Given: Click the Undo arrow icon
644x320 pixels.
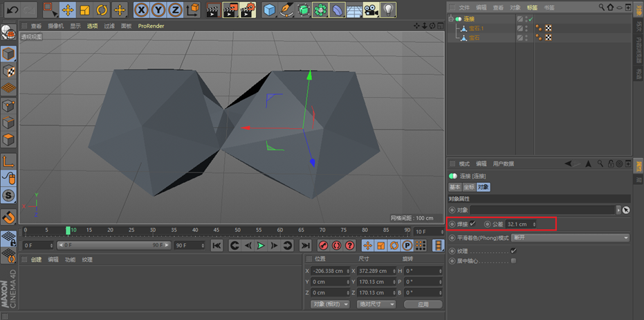Looking at the screenshot, I should [x=12, y=10].
